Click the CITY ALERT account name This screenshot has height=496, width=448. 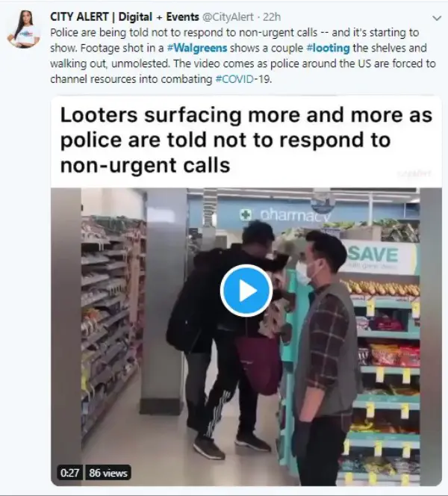point(125,16)
